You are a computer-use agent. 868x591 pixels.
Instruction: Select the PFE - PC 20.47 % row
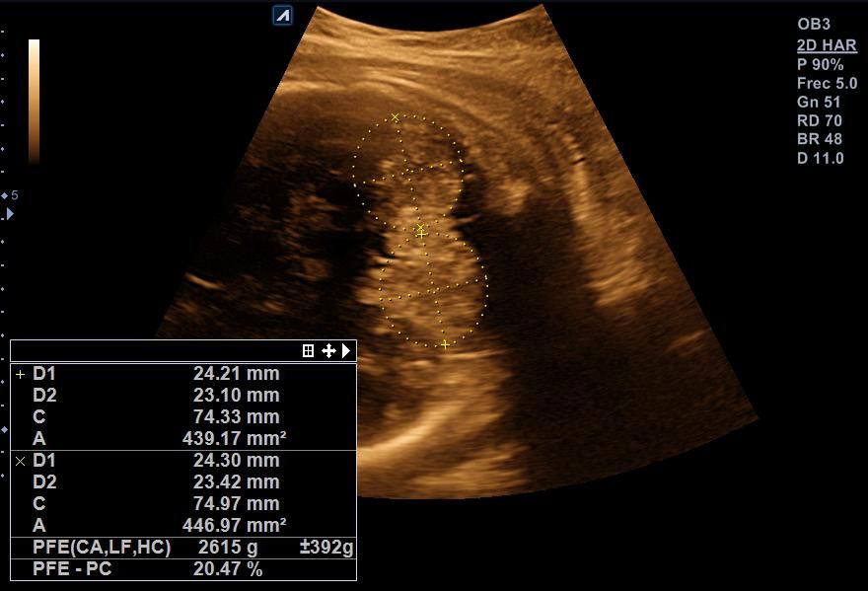click(x=183, y=569)
